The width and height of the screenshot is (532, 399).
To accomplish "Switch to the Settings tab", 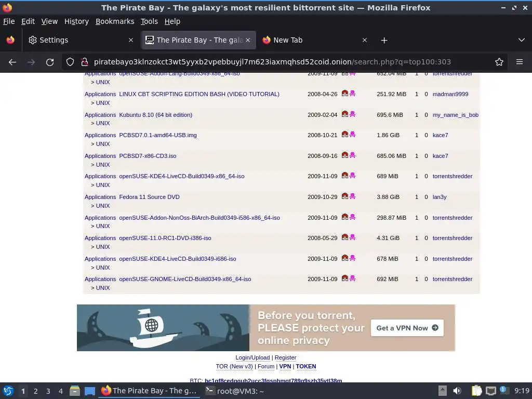I will (81, 40).
